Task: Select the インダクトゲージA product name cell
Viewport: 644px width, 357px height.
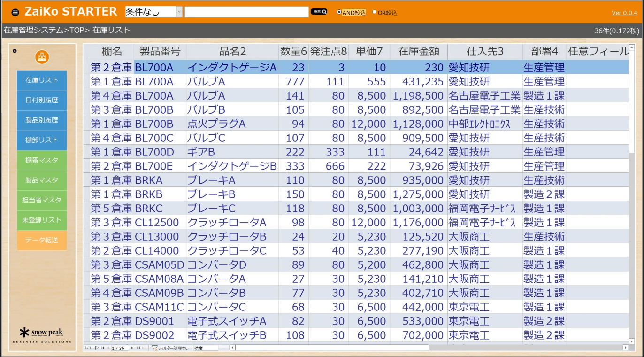Action: pyautogui.click(x=232, y=67)
